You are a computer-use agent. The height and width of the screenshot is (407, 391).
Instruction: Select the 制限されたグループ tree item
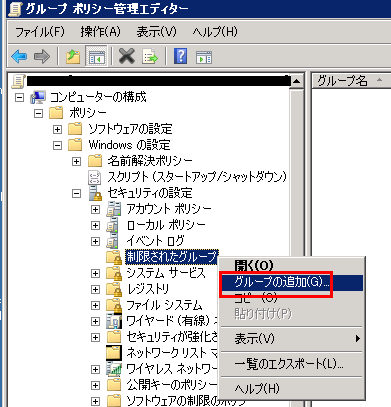(172, 257)
